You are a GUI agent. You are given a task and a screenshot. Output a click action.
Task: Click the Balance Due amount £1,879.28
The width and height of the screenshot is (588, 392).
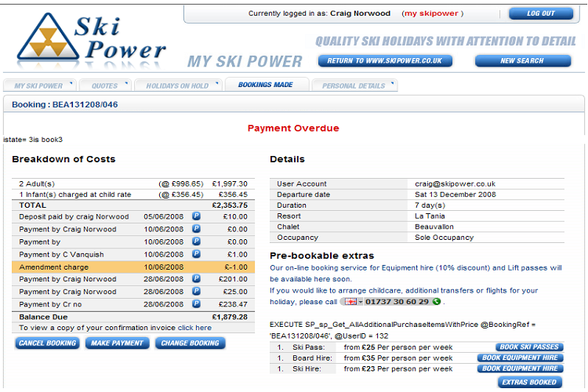pyautogui.click(x=230, y=317)
